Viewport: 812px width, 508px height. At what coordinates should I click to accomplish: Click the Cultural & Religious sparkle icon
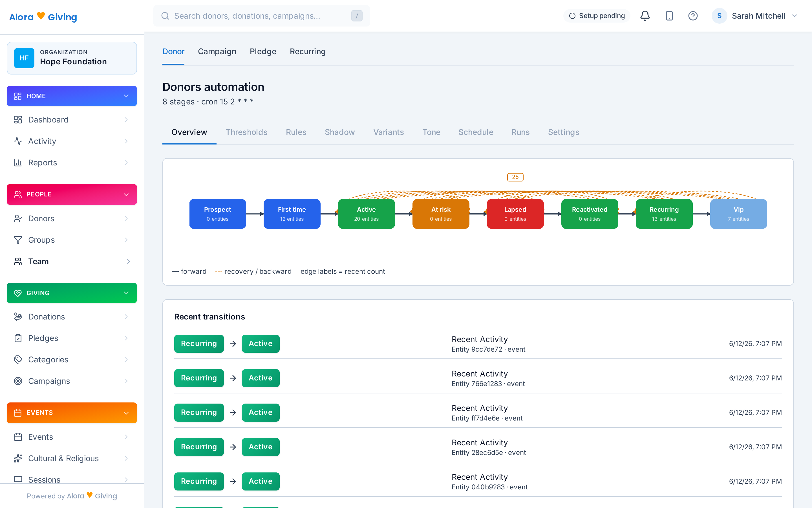point(18,458)
